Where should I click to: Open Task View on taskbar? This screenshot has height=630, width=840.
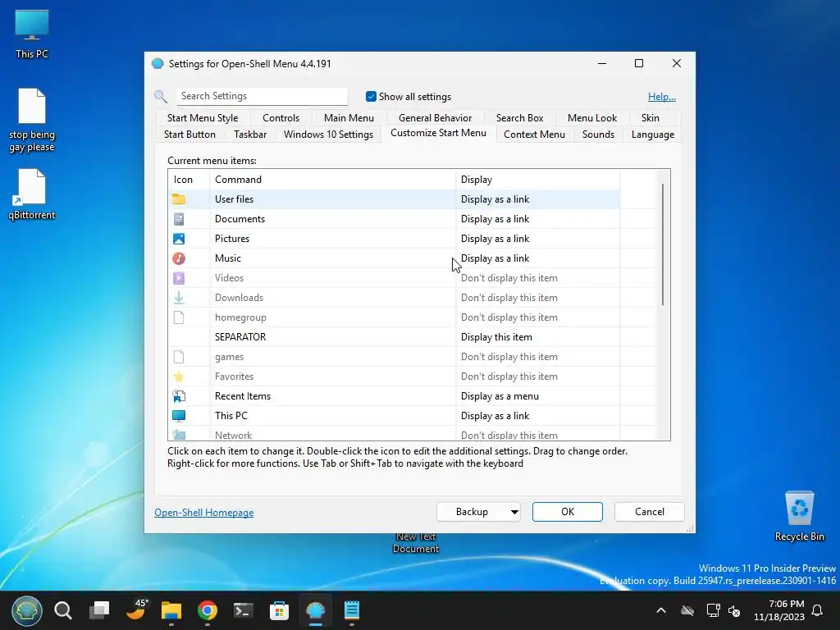99,610
